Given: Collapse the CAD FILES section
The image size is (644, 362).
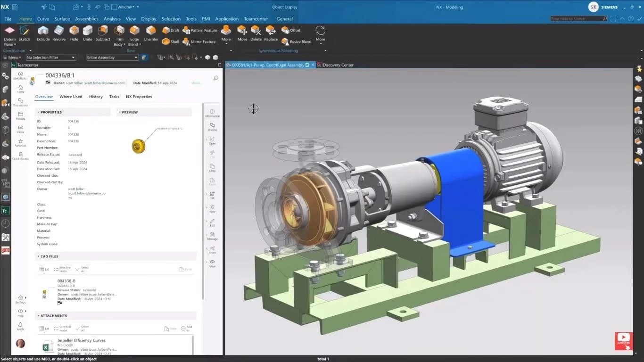Looking at the screenshot, I should point(38,256).
